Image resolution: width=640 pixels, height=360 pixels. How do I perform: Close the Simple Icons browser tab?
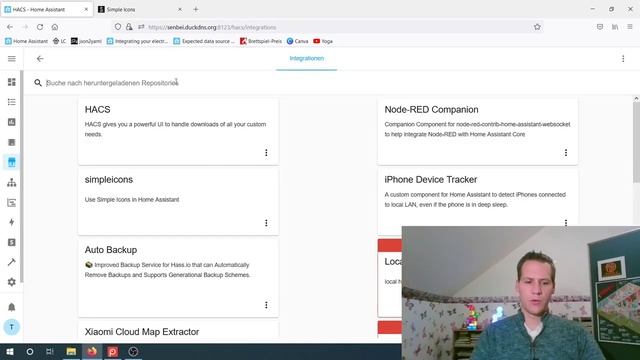coord(180,9)
